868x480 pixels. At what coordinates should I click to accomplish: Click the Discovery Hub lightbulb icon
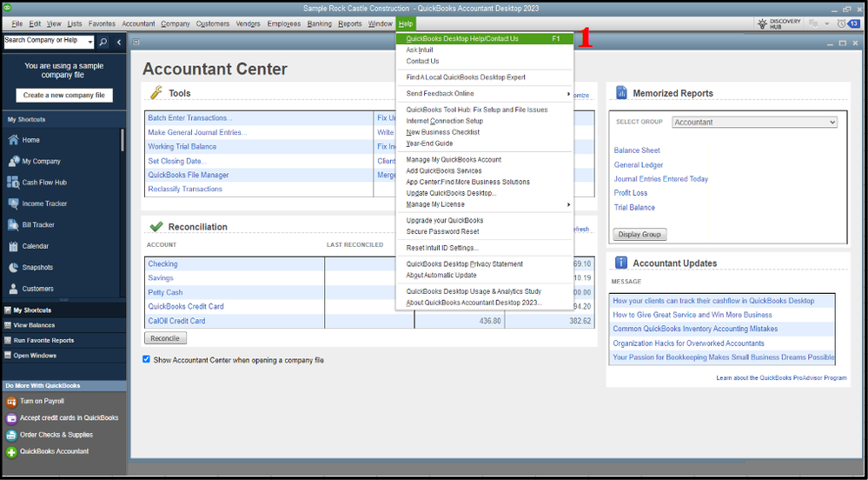tap(762, 23)
